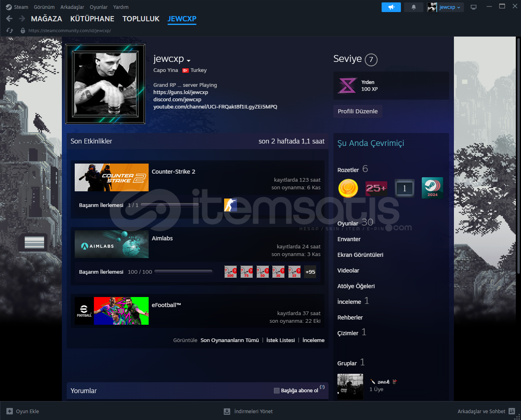Open the Ekran Görüntüleri link
This screenshot has height=420, width=521.
point(360,255)
